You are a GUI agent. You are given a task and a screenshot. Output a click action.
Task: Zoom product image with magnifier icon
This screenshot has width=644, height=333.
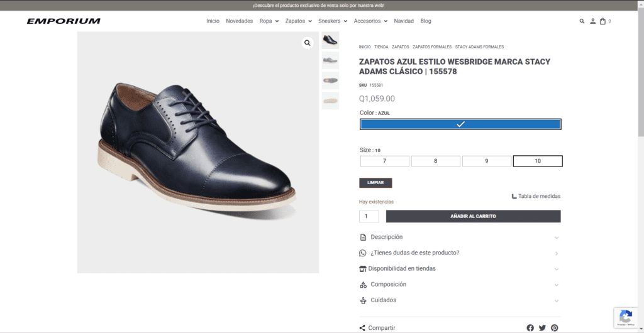[x=307, y=43]
